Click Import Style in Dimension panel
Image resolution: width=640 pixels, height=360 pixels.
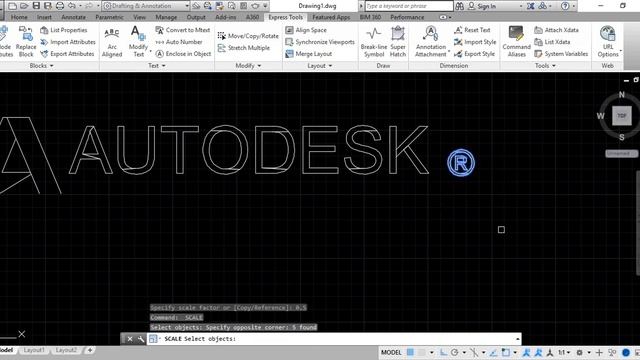pos(475,42)
